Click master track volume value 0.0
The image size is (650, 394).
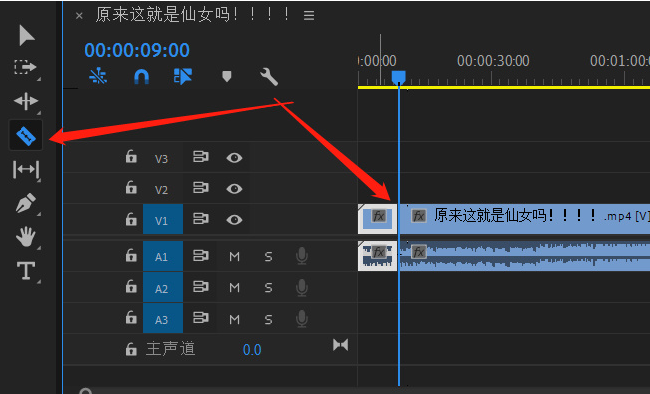[x=252, y=350]
